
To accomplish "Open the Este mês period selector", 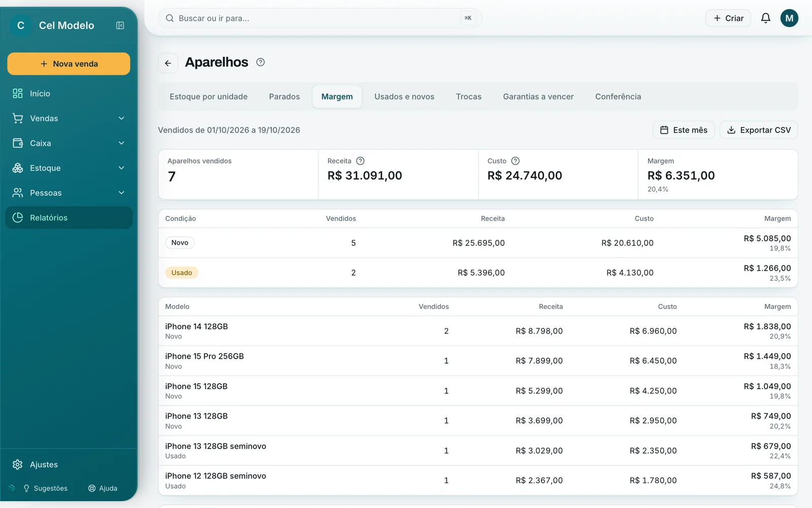I will [x=684, y=130].
